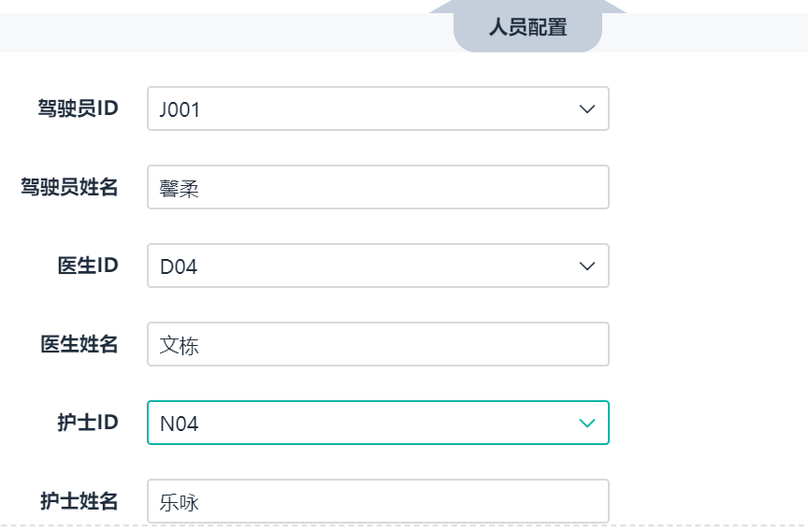
Task: Click the chevron arrow in 驾驶员ID dropdown
Action: coord(587,109)
